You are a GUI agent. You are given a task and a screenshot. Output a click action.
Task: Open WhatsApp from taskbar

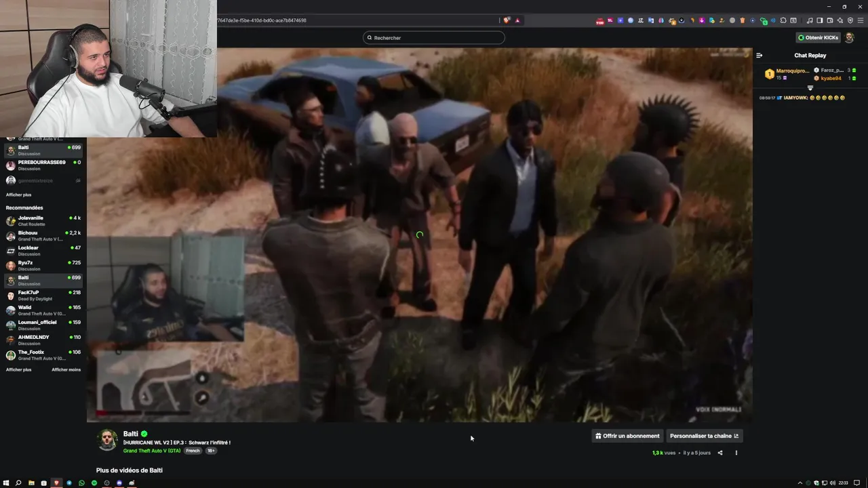tap(81, 483)
